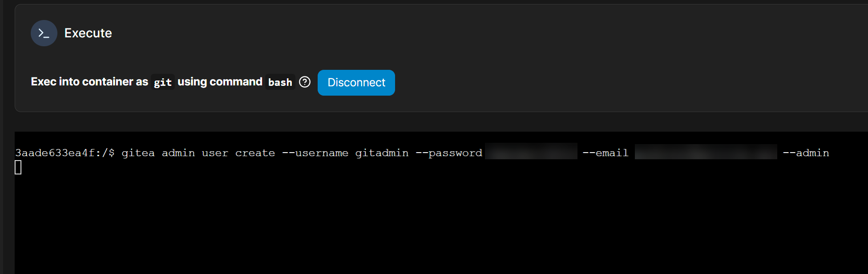The image size is (868, 274).
Task: Click the --email flag in terminal
Action: tap(605, 153)
